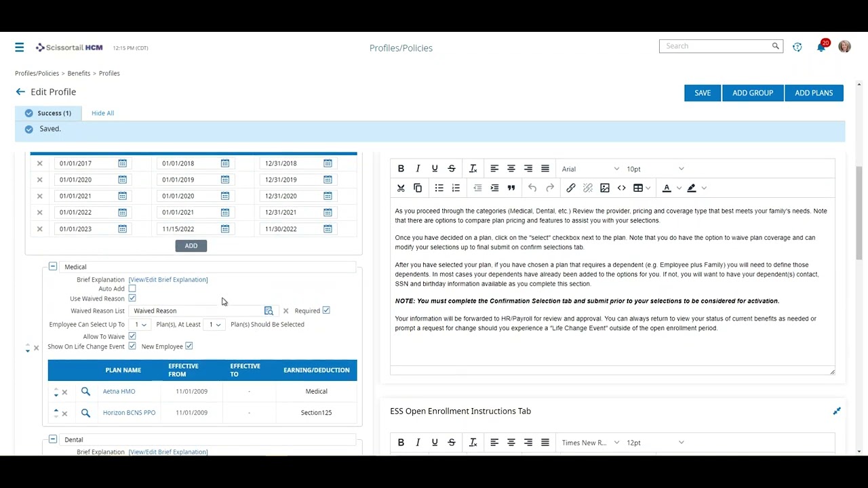The height and width of the screenshot is (488, 868).
Task: Collapse ESS Open Enrollment Instructions panel
Action: pyautogui.click(x=837, y=411)
